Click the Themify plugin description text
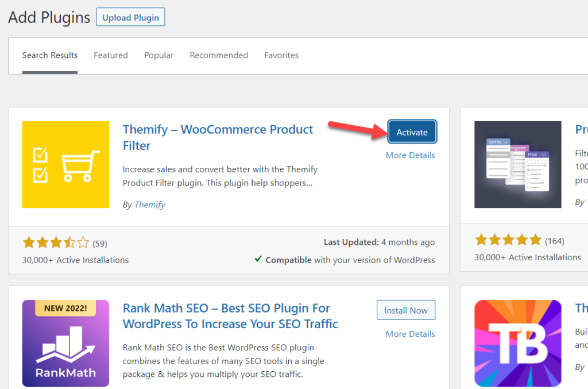The height and width of the screenshot is (389, 588). click(x=220, y=176)
